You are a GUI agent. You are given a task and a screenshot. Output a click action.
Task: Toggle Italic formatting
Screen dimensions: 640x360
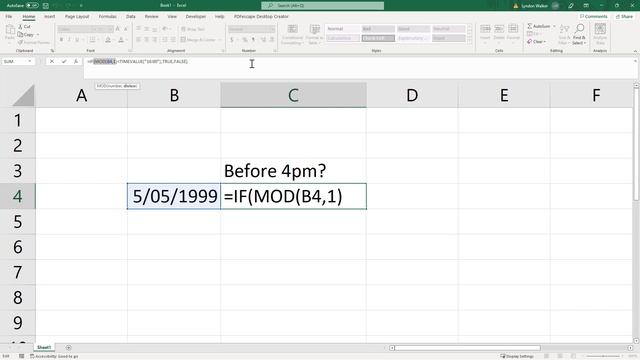[x=69, y=40]
